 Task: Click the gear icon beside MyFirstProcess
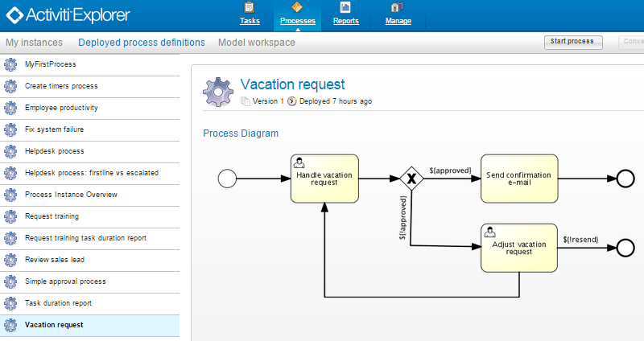(10, 64)
